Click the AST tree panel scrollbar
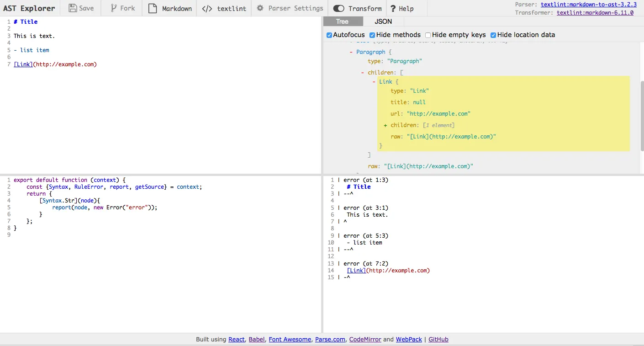The height and width of the screenshot is (346, 644). 641,116
